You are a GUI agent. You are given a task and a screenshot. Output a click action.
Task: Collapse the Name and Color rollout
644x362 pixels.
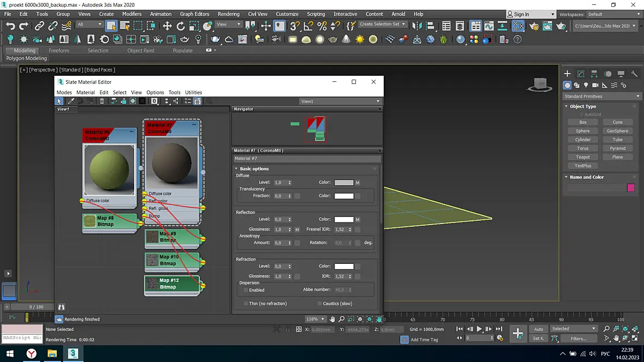[566, 177]
